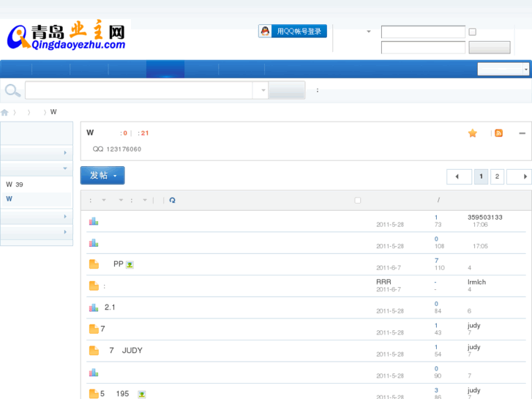
Task: Open profile of last poster 359503133
Action: coord(485,217)
